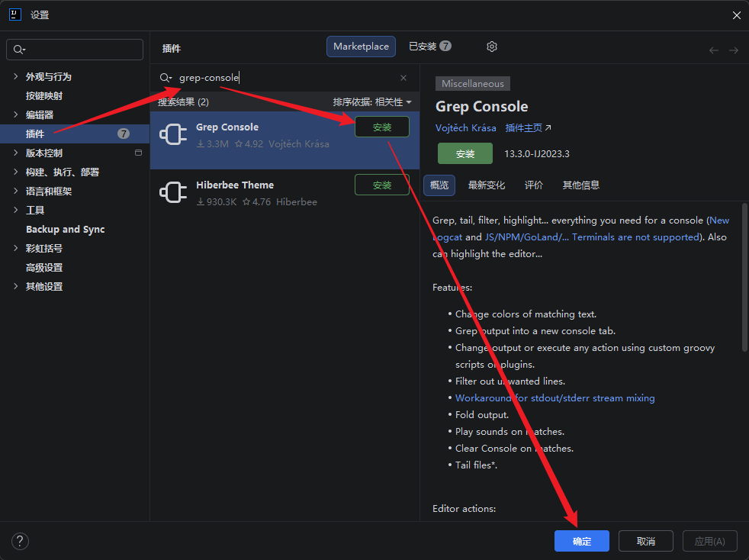Expand the 编辑器 settings node
Screen dimensions: 749x560
point(16,114)
